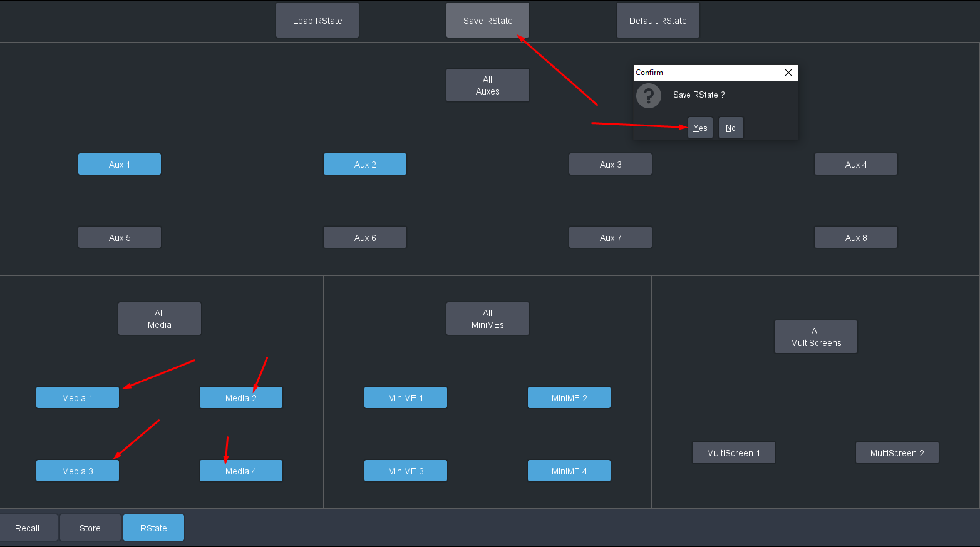Click the Save RState button
980x547 pixels.
click(x=488, y=20)
